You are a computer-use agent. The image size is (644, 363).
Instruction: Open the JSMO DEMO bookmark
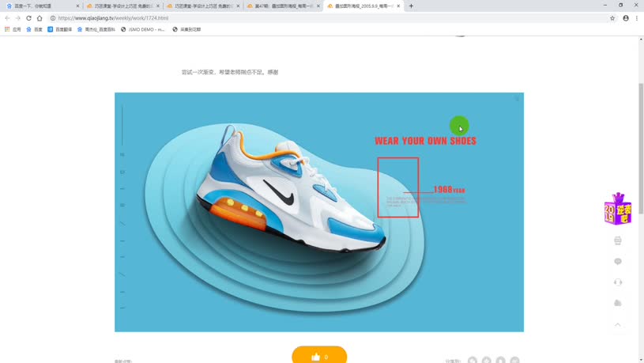(142, 29)
